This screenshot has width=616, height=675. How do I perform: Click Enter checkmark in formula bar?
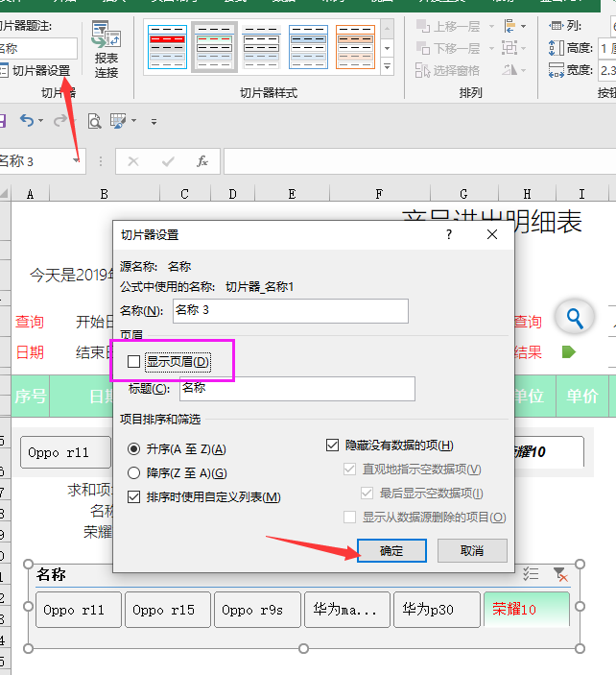pyautogui.click(x=168, y=161)
